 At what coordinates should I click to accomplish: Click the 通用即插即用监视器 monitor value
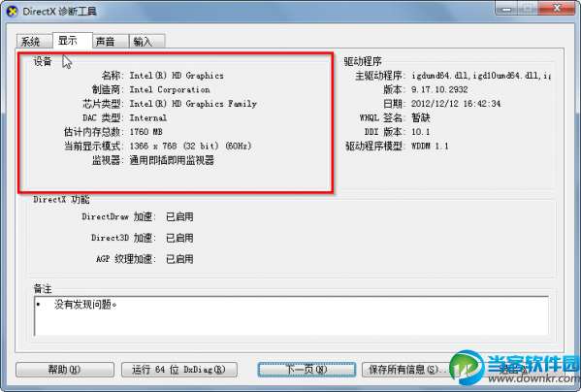[172, 160]
